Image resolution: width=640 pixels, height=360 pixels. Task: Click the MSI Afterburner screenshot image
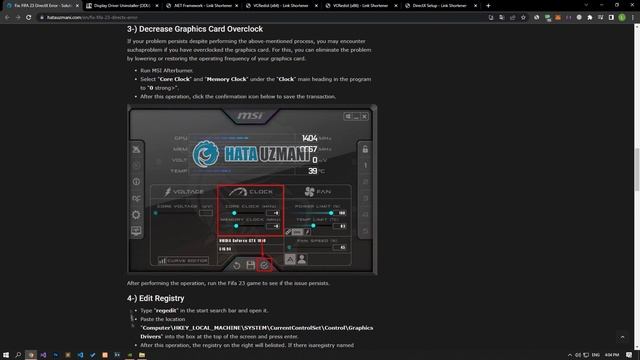tap(252, 189)
